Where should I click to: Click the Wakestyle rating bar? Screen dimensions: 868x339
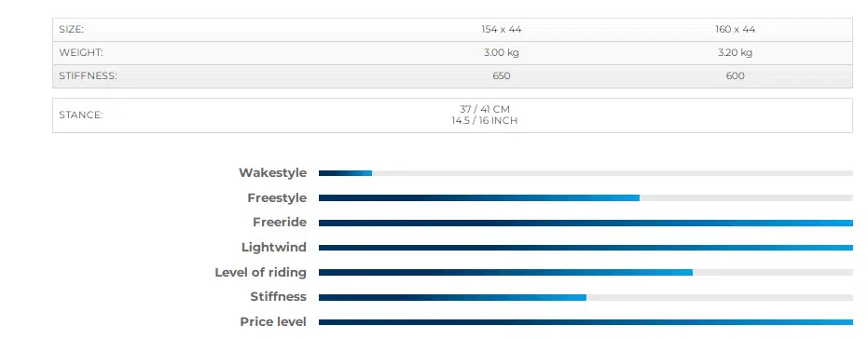(x=586, y=173)
